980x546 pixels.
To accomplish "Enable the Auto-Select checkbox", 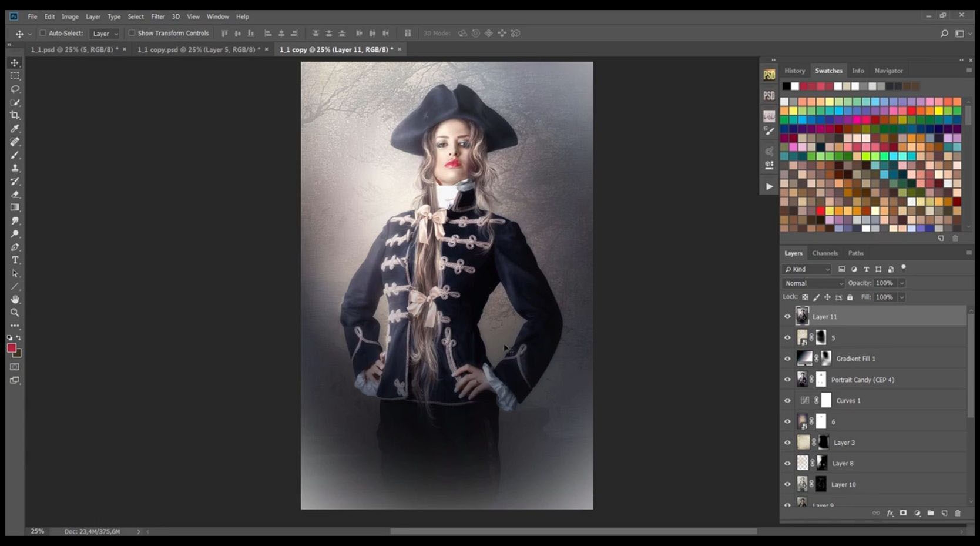I will [x=42, y=33].
